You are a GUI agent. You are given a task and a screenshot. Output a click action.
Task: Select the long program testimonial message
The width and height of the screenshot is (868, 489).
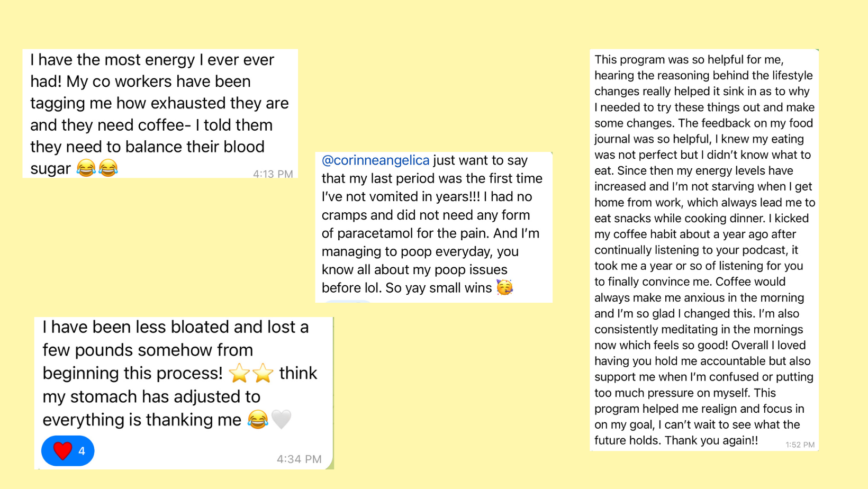click(704, 249)
